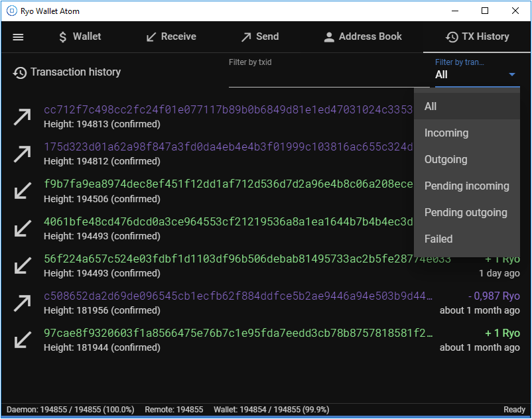532x419 pixels.
Task: Click the "Ready" status indicator
Action: [x=514, y=410]
